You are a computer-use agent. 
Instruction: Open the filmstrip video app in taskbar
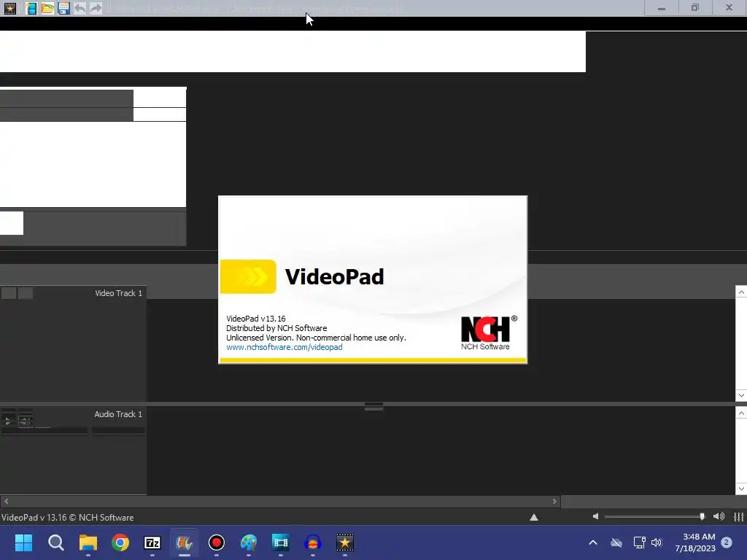pyautogui.click(x=281, y=542)
